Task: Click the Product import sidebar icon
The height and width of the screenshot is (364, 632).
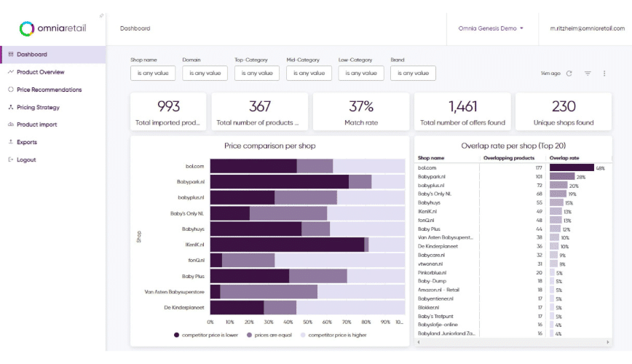Action: coord(11,124)
